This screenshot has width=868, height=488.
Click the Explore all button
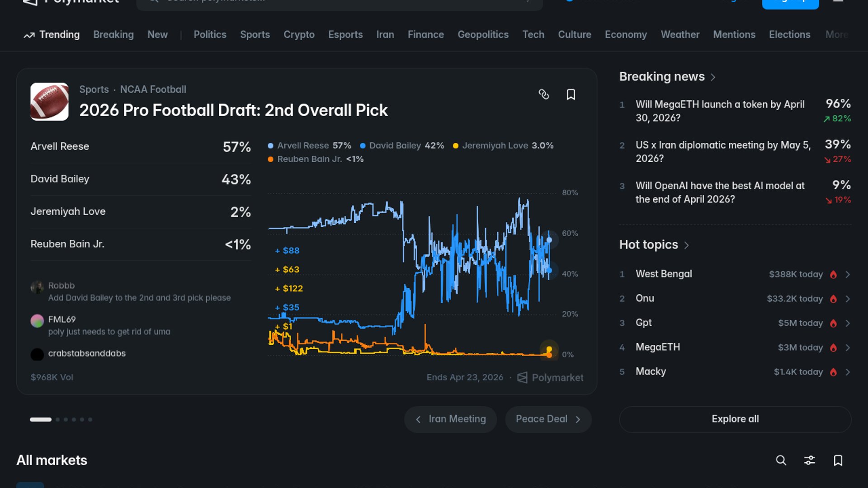735,419
